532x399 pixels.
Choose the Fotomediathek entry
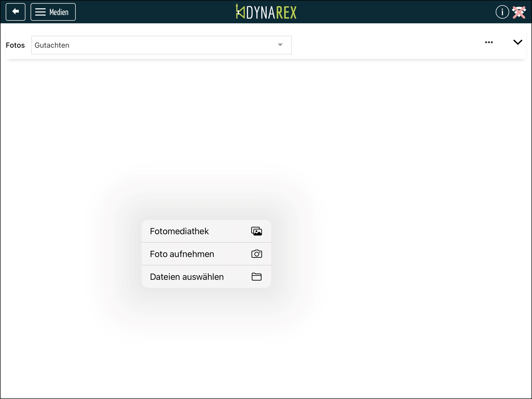point(179,231)
